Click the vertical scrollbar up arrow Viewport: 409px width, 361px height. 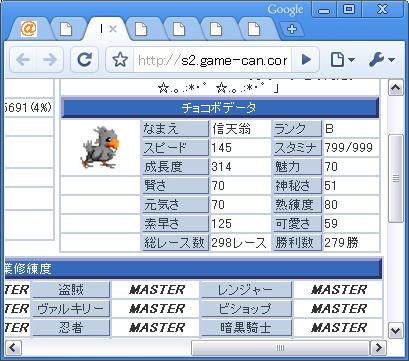pos(396,88)
